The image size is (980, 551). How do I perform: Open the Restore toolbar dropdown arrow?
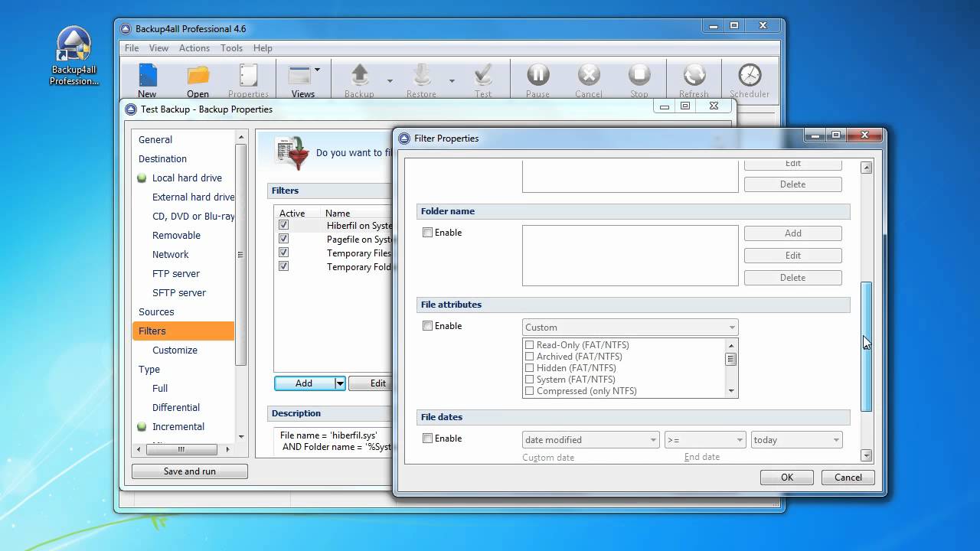coord(452,80)
